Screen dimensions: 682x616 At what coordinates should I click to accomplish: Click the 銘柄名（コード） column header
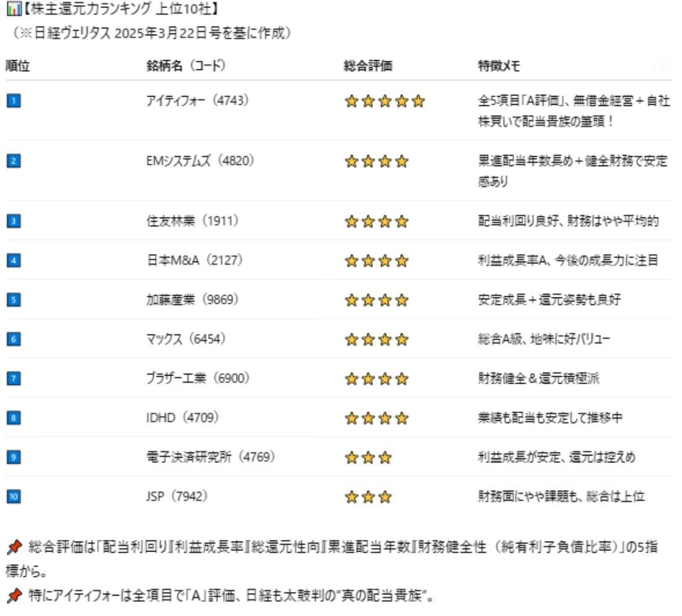(186, 66)
